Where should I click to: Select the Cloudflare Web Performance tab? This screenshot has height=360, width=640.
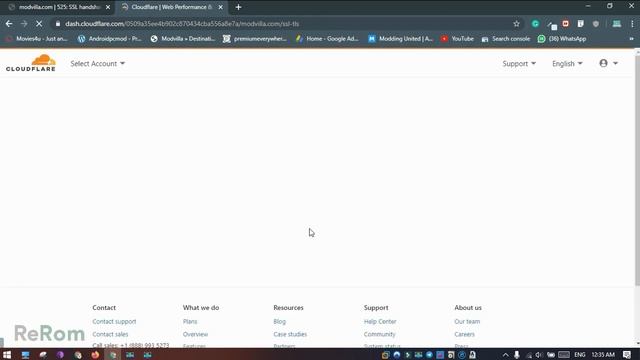pos(171,7)
